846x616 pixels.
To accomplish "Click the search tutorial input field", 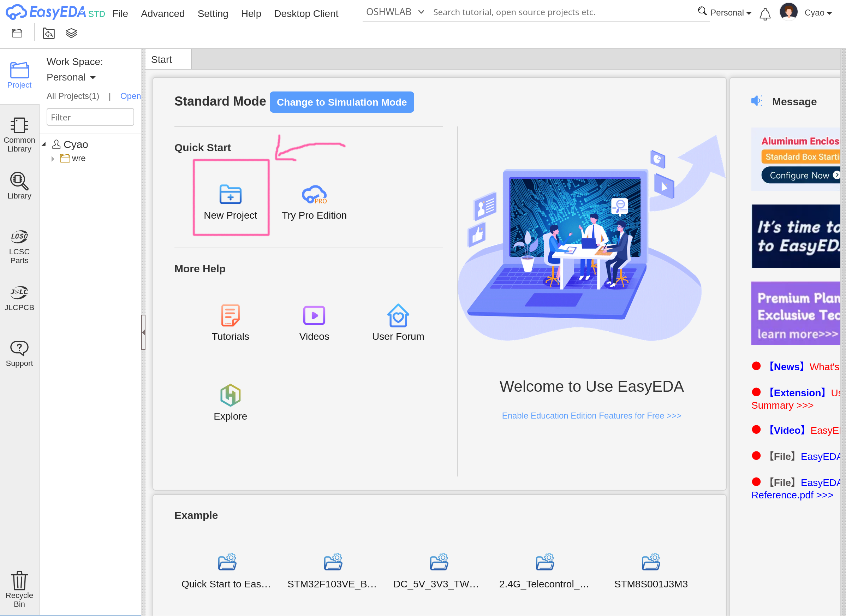I will (x=563, y=12).
